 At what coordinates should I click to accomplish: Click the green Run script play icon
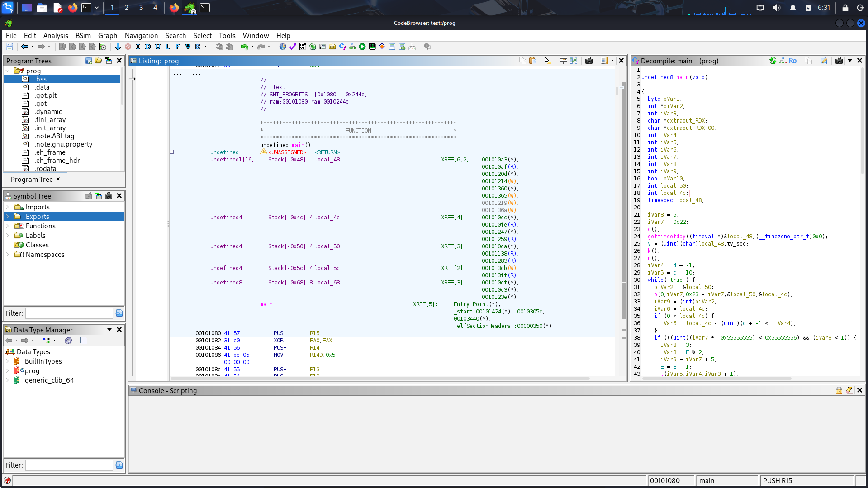[x=362, y=47]
